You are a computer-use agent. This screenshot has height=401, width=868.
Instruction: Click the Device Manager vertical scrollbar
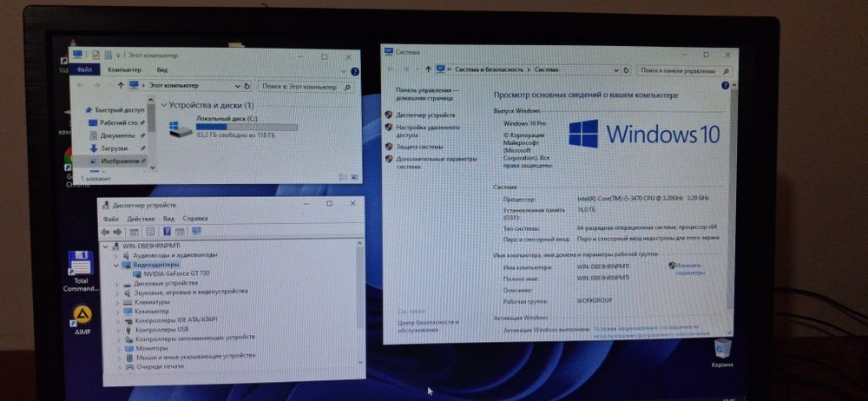360,303
